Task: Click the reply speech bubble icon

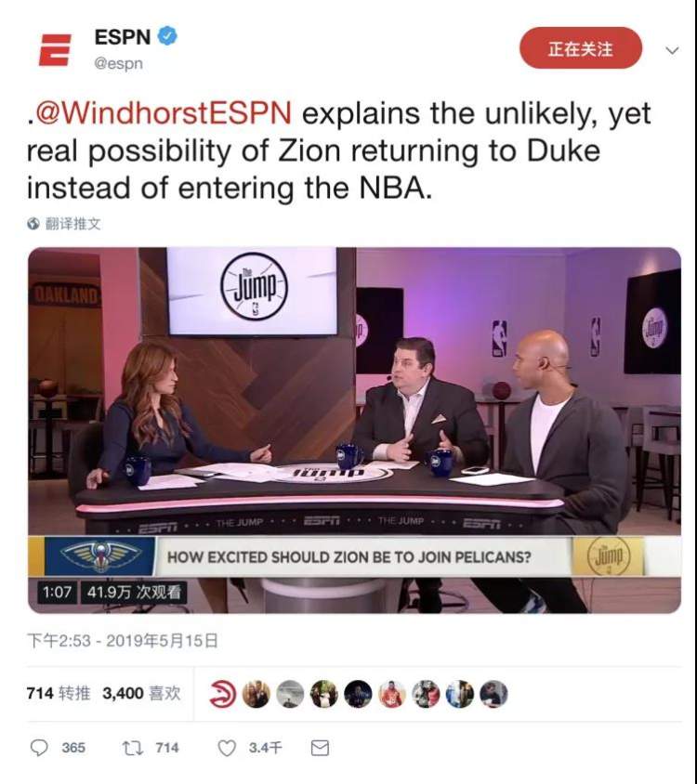Action: 39,748
